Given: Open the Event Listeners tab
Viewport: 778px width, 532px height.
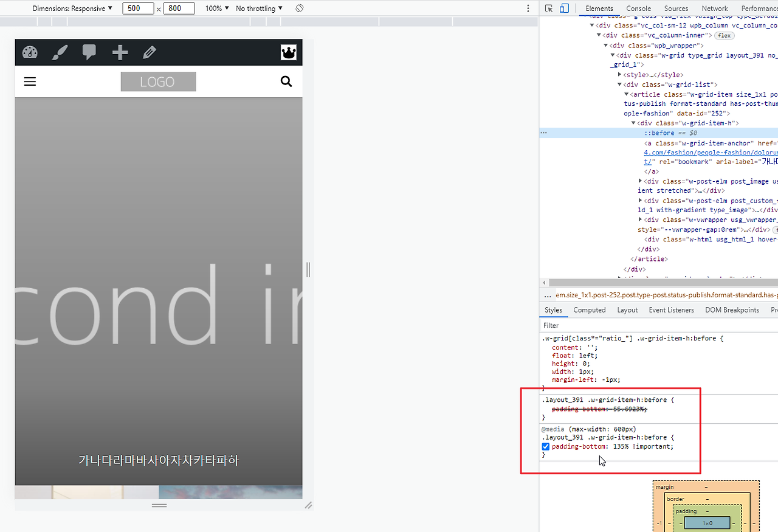Looking at the screenshot, I should (671, 310).
